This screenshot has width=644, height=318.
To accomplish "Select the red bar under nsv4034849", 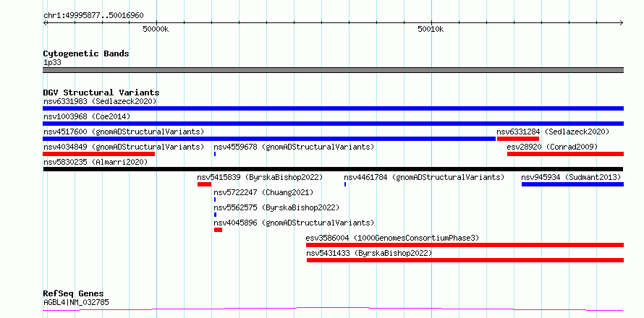I will coord(98,154).
